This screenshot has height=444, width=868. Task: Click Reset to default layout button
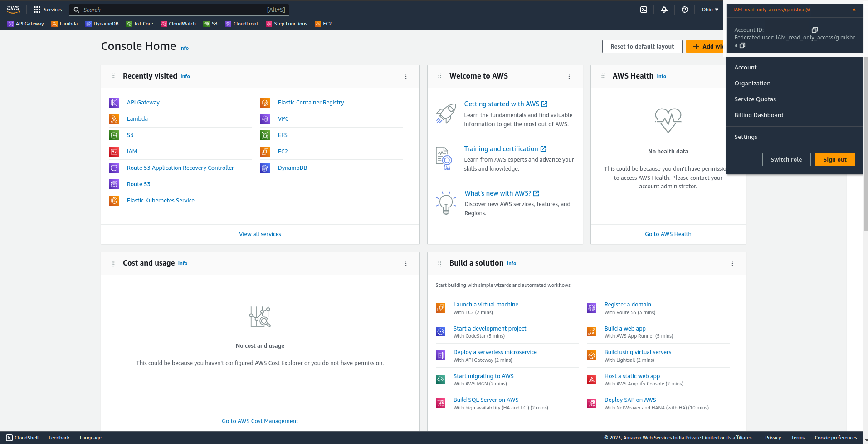642,46
